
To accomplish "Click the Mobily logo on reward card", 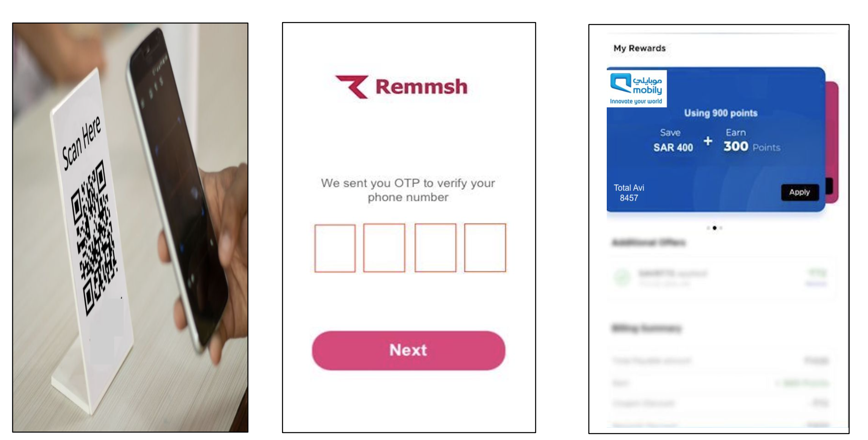I will tap(636, 89).
